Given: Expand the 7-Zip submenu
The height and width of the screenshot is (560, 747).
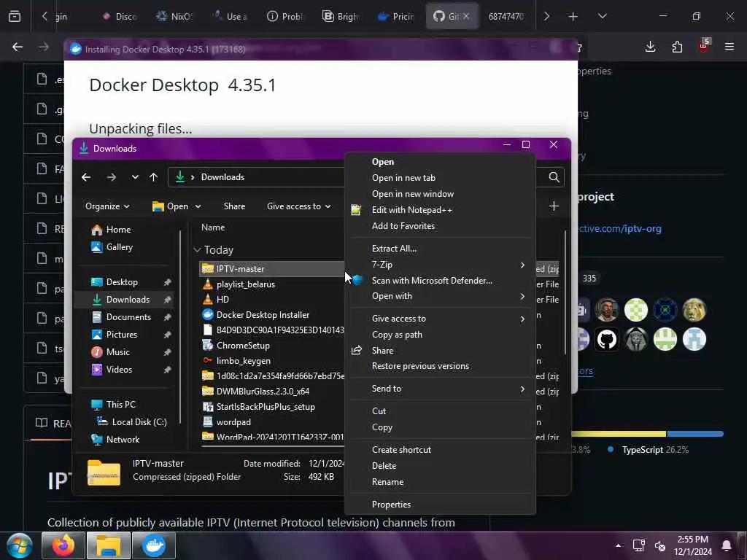Looking at the screenshot, I should point(440,265).
